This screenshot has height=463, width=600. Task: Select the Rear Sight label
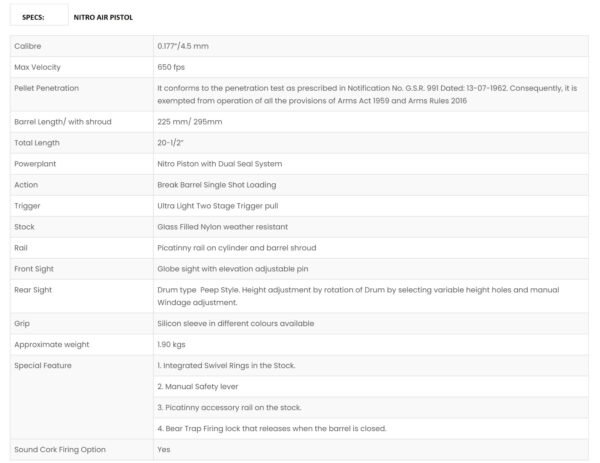point(36,289)
